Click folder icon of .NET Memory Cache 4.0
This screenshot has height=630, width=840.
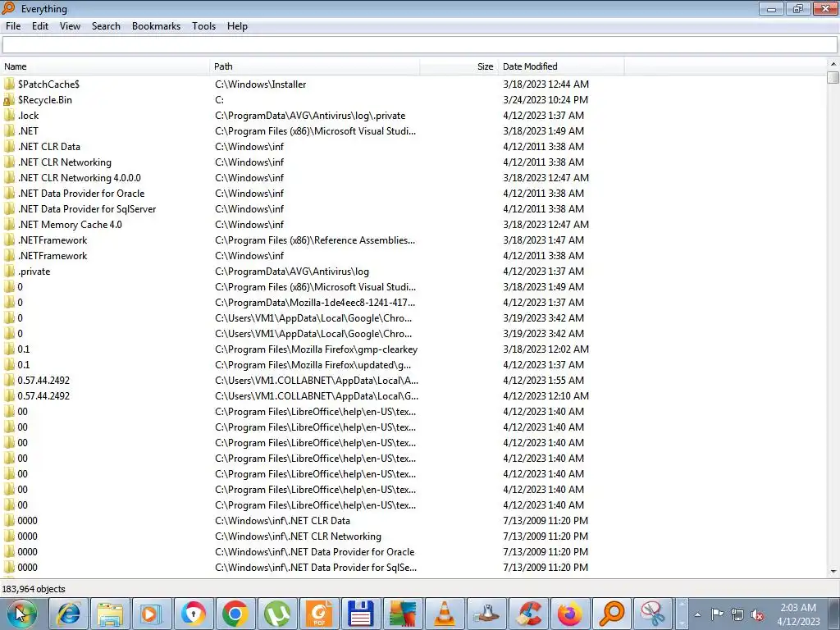tap(9, 225)
